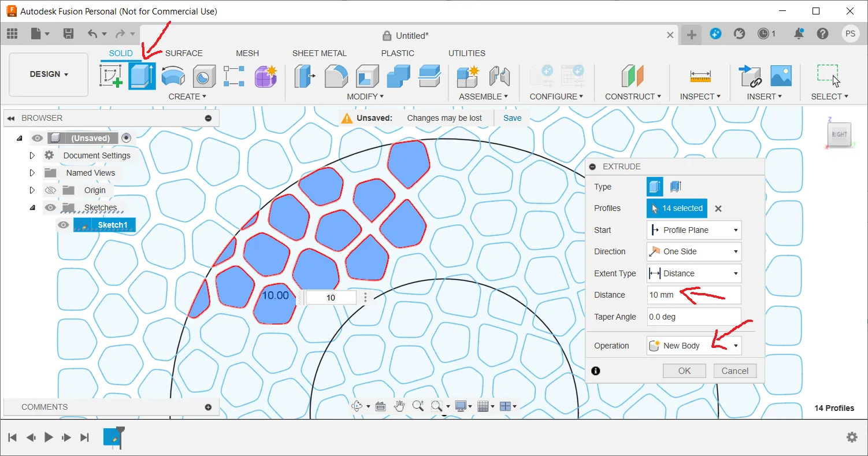
Task: Toggle visibility of the Unsaved root component
Action: tap(38, 138)
